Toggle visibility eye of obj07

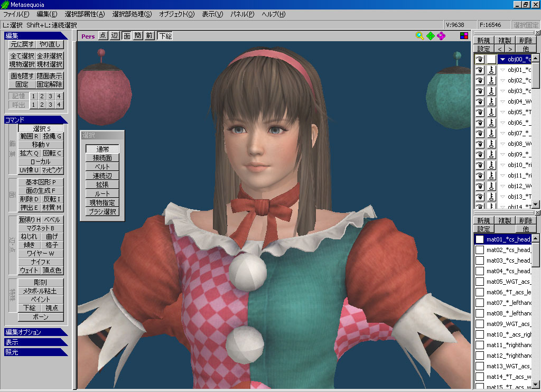[x=480, y=133]
